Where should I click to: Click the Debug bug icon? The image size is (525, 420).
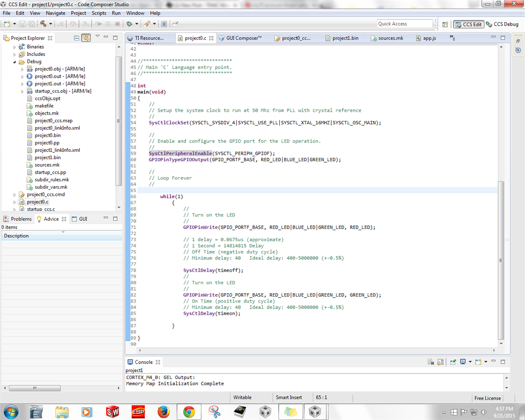(x=129, y=24)
